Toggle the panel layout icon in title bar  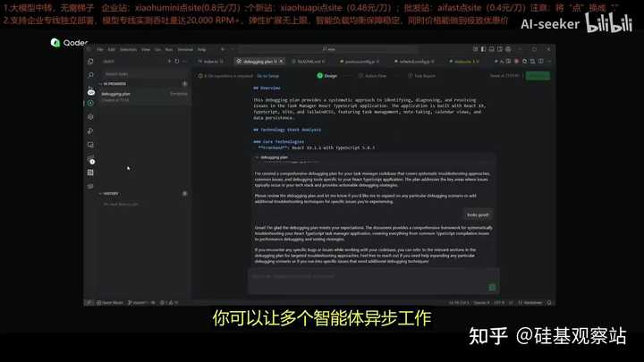tap(492, 49)
